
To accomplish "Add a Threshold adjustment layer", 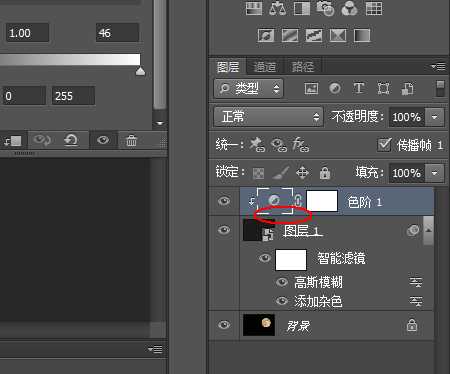I will click(x=314, y=35).
